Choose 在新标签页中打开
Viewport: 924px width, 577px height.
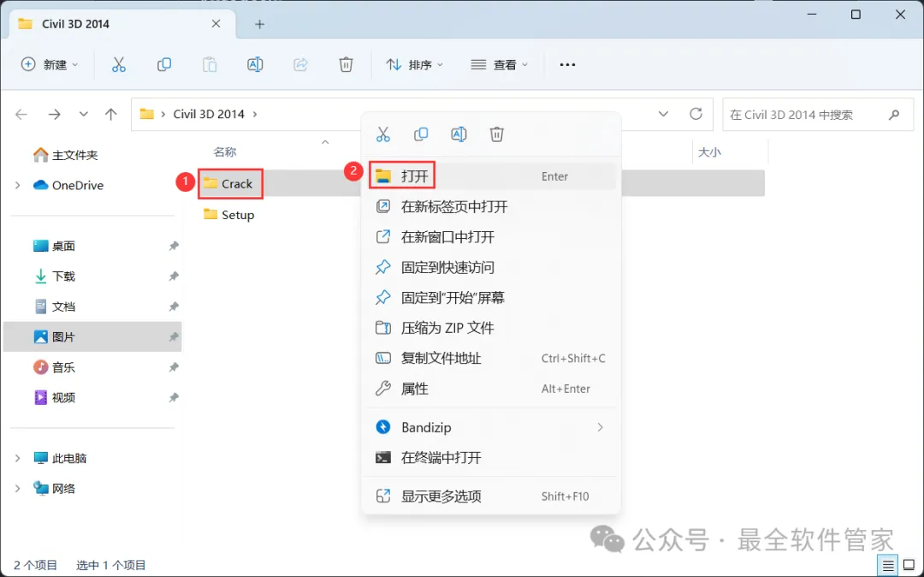[491, 206]
